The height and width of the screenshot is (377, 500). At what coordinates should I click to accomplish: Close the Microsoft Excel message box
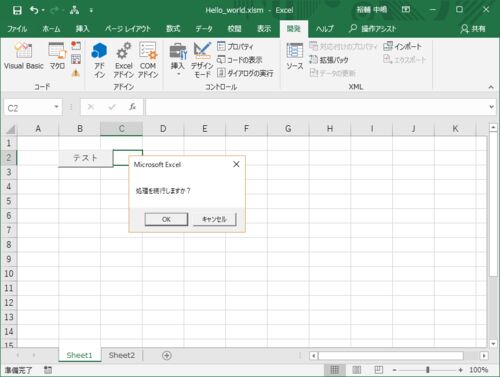click(x=236, y=164)
